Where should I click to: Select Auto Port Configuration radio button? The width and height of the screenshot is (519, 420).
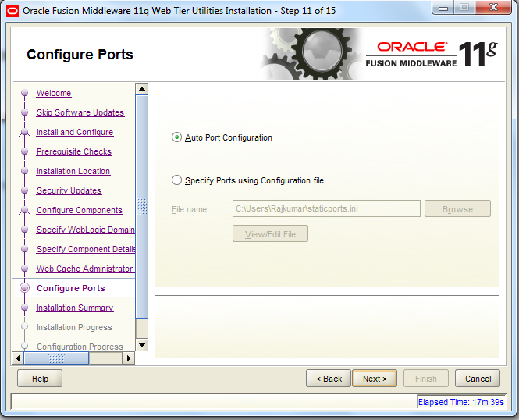pos(176,137)
